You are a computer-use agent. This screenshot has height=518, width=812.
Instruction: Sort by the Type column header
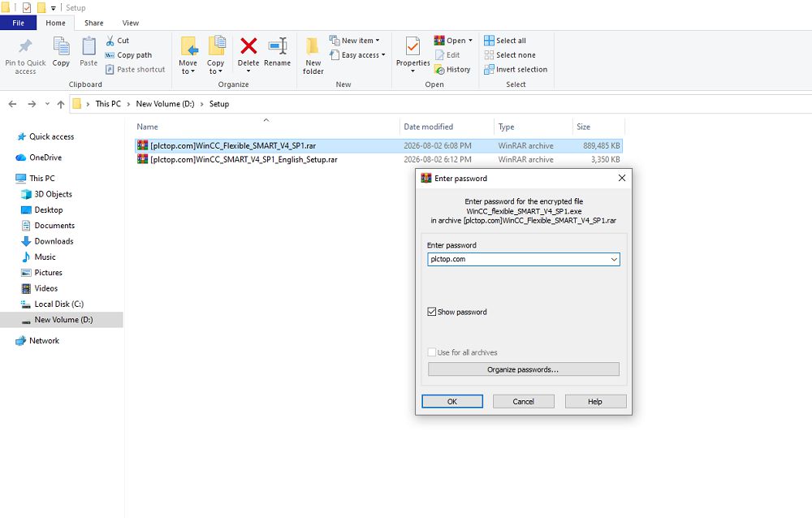point(506,127)
